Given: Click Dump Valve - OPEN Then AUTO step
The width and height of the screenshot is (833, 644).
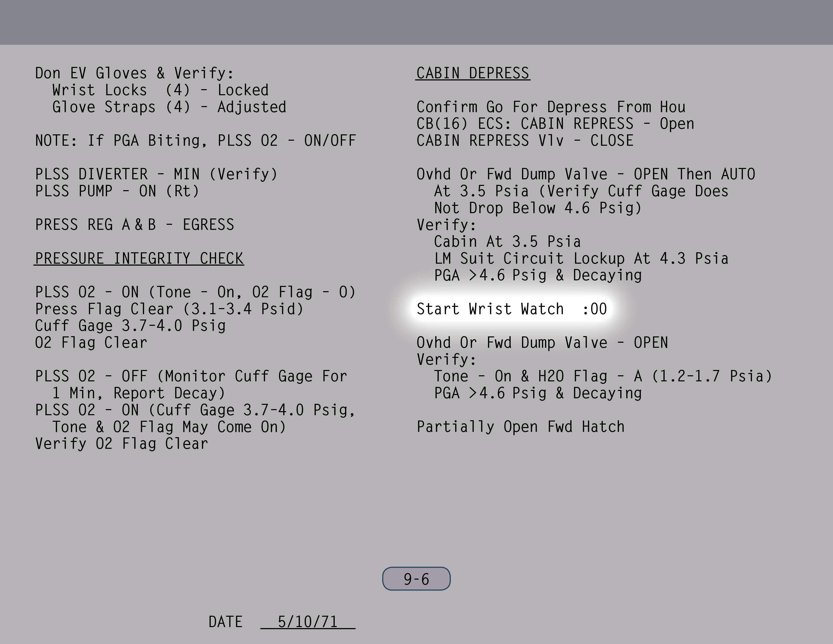Looking at the screenshot, I should click(585, 174).
